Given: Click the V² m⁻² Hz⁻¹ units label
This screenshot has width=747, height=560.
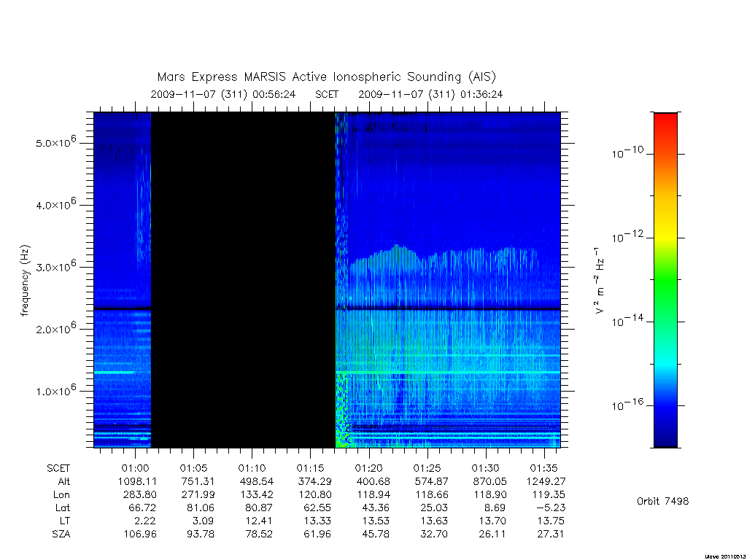Looking at the screenshot, I should click(600, 281).
